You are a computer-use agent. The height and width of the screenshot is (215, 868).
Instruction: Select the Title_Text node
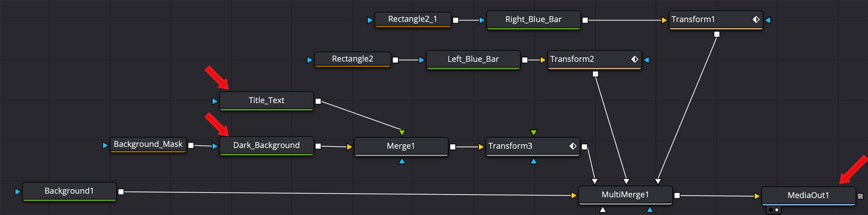[266, 100]
